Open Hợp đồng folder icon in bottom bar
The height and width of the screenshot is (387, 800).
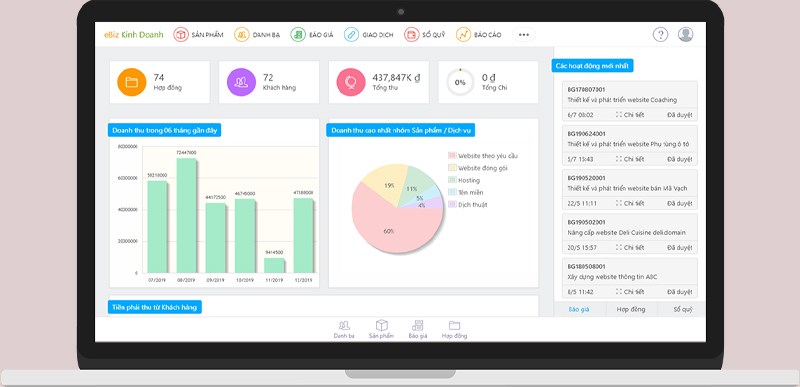[454, 325]
